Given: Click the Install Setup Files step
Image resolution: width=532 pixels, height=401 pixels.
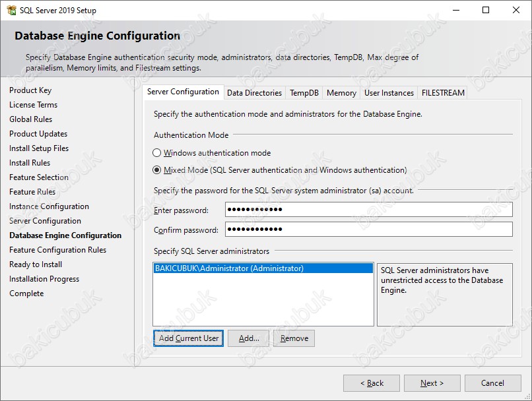Looking at the screenshot, I should pyautogui.click(x=39, y=148).
